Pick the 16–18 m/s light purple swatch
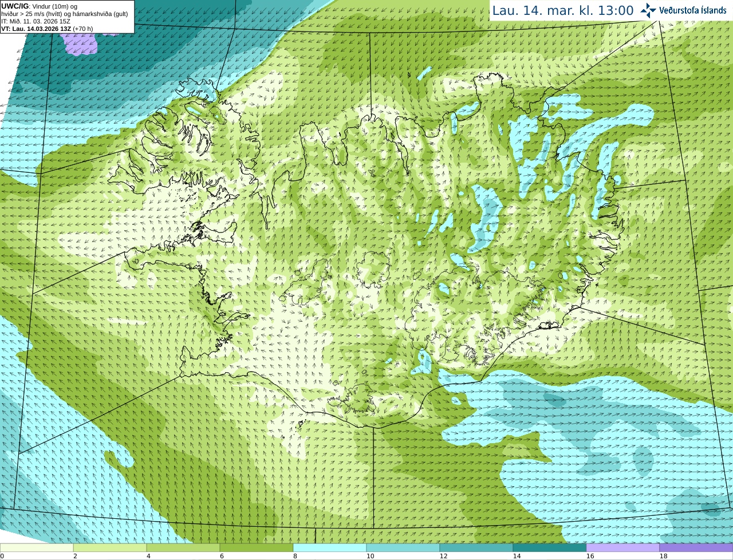This screenshot has height=560, width=733. click(x=623, y=548)
